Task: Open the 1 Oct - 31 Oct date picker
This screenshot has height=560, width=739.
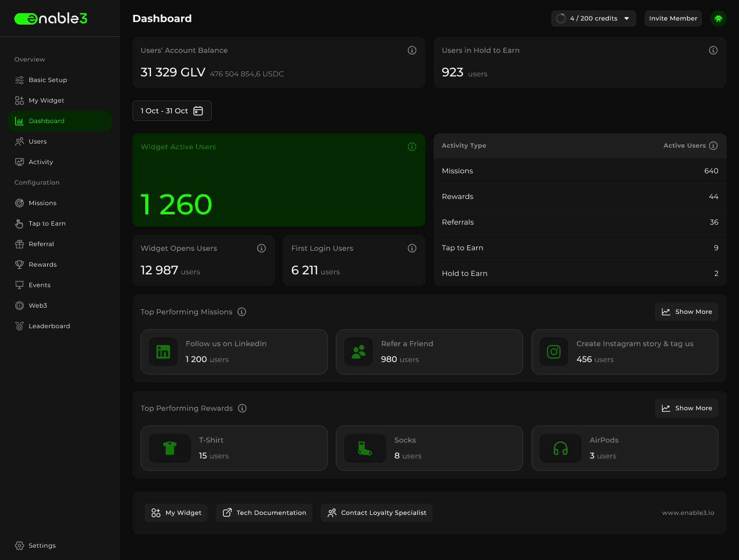Action: (x=172, y=111)
